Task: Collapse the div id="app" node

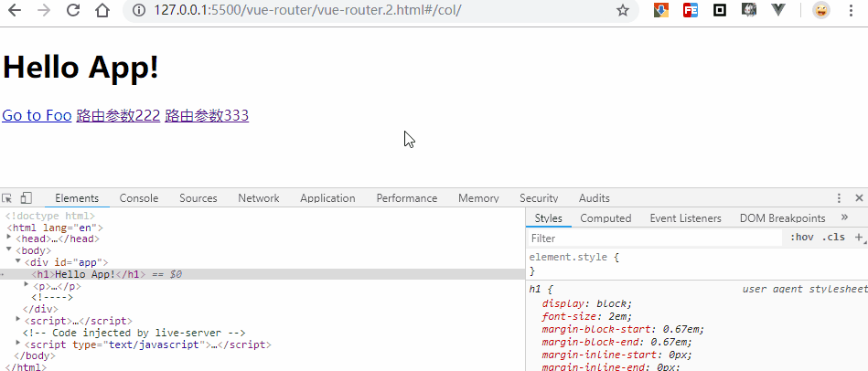Action: pos(18,261)
